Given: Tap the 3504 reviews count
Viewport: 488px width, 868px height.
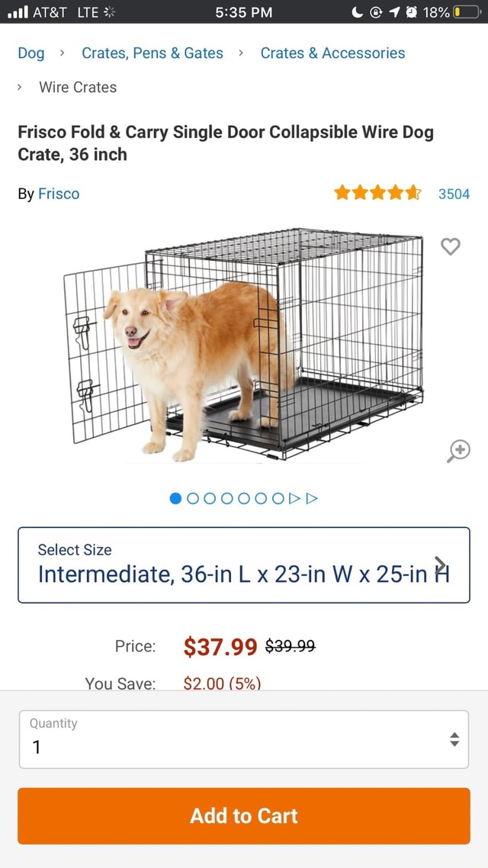Looking at the screenshot, I should pos(454,193).
